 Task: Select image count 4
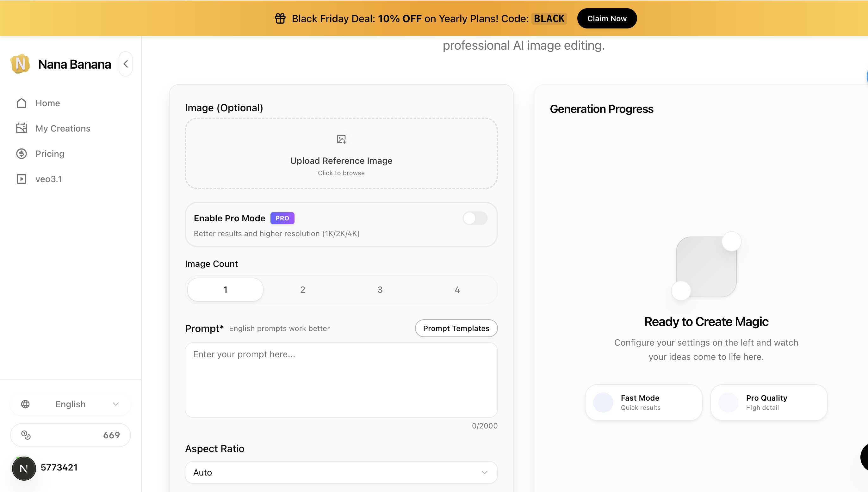coord(457,290)
